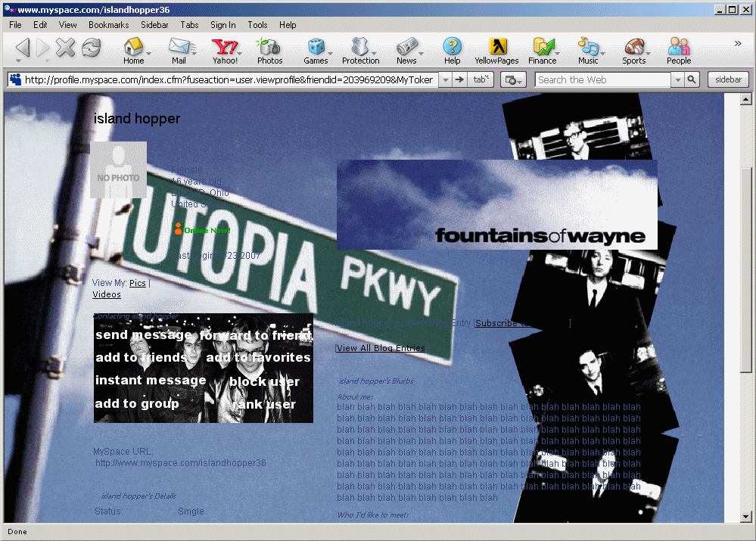This screenshot has width=756, height=541.
Task: Click rank user
Action: click(264, 404)
